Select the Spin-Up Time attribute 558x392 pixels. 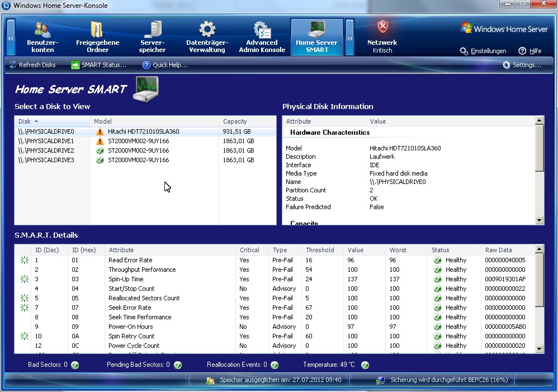pyautogui.click(x=275, y=279)
